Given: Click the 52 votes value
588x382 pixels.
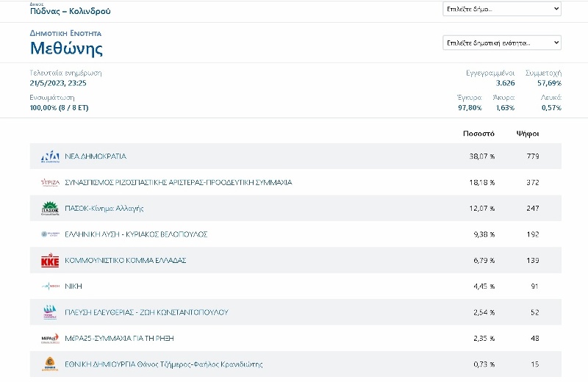Looking at the screenshot, I should click(535, 312).
